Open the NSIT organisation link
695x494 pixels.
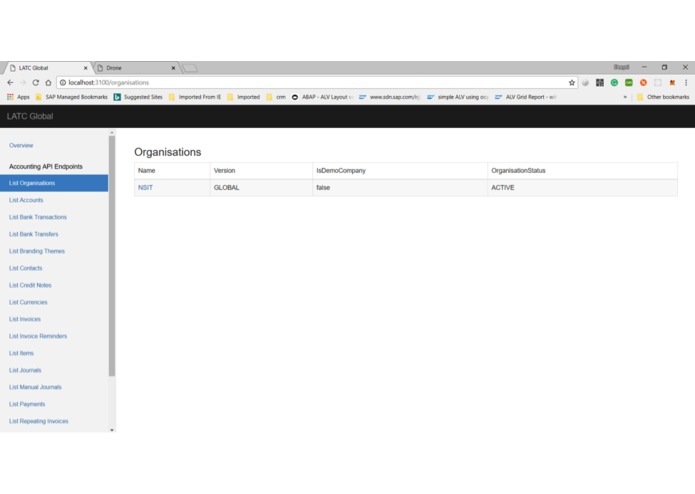pos(145,188)
